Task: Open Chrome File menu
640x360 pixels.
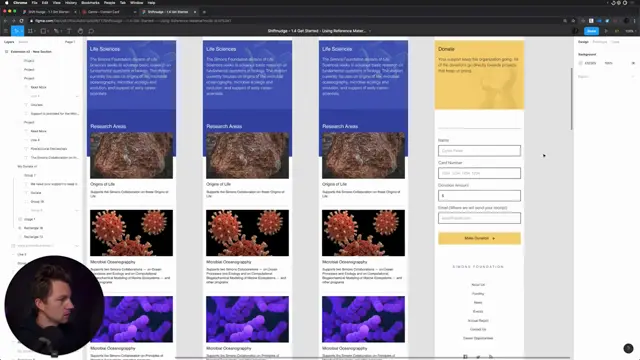Action: click(x=34, y=3)
